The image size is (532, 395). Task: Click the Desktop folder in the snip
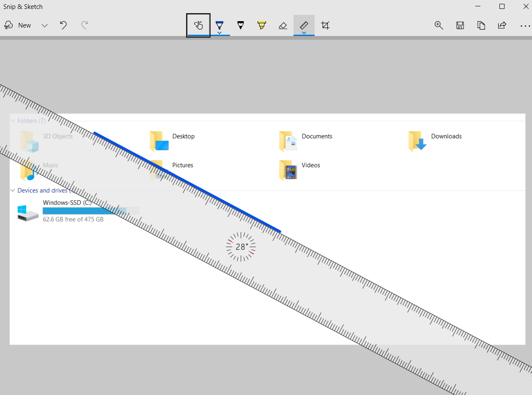[172, 141]
